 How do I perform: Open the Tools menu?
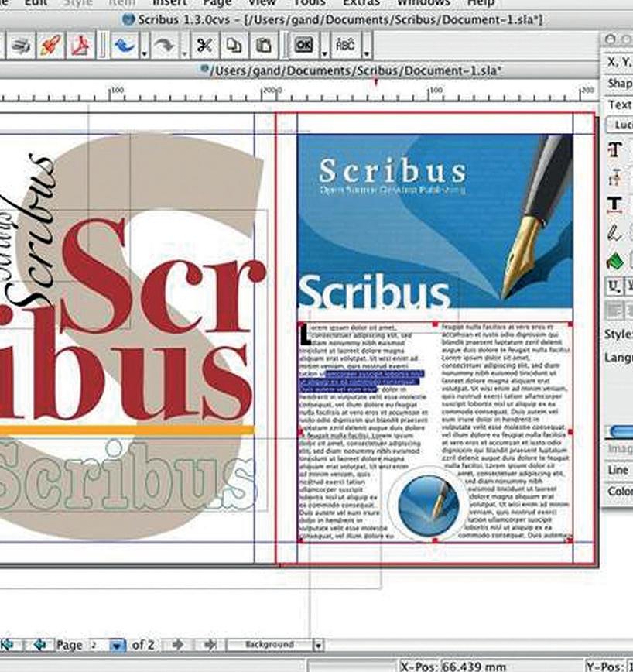tap(310, 3)
